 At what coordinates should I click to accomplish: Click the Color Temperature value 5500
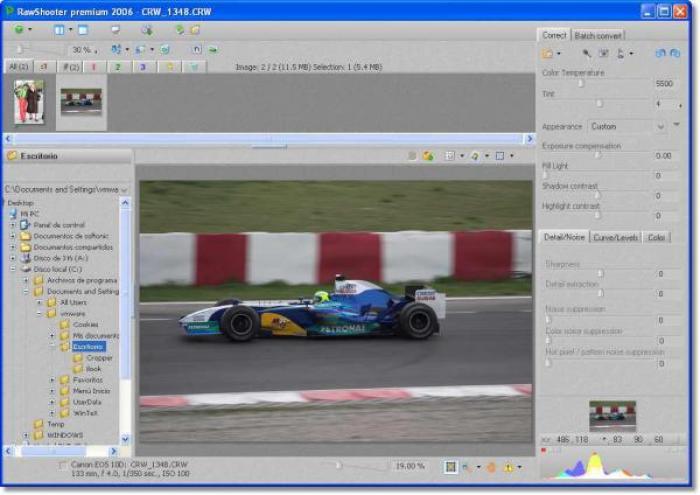click(x=665, y=84)
